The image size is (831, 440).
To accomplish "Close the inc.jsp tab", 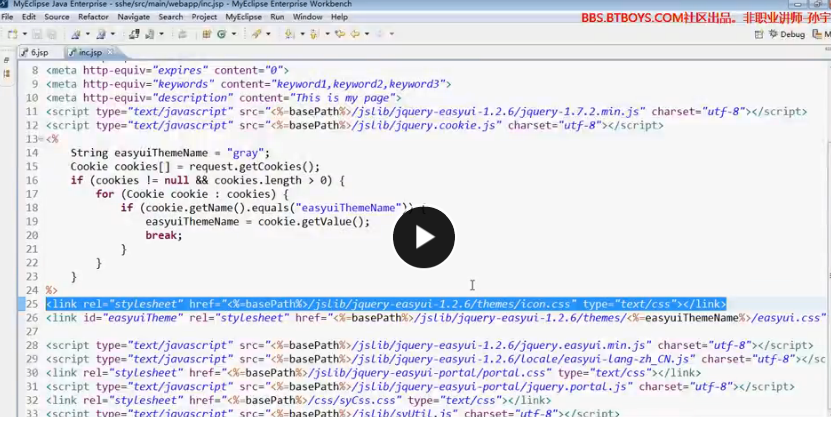I will (x=110, y=52).
